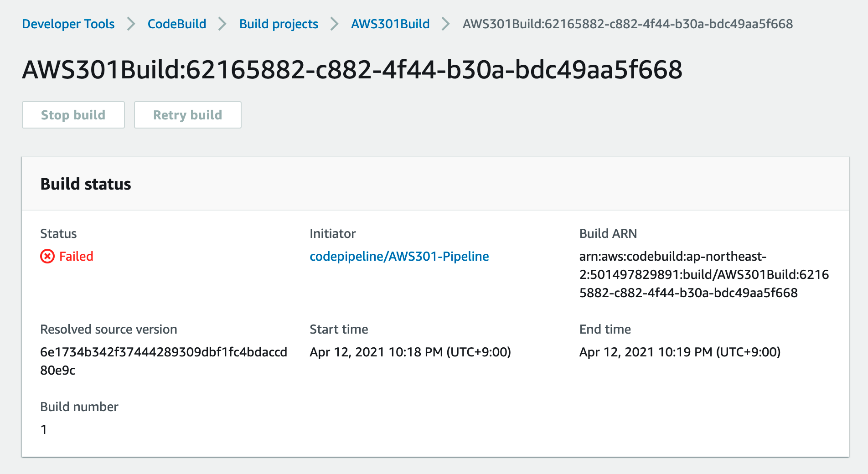Click the Stop build button
The height and width of the screenshot is (474, 868).
coord(73,115)
